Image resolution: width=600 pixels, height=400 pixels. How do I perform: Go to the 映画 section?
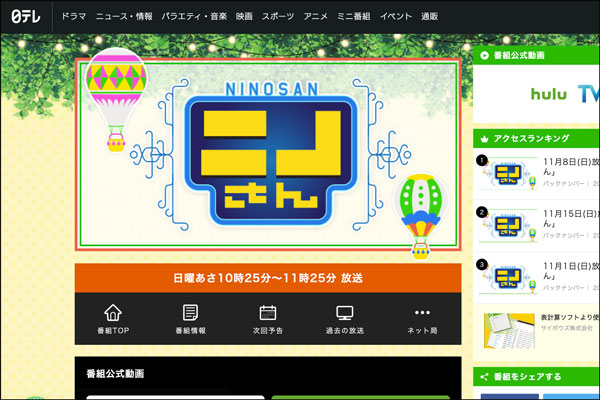tap(244, 17)
